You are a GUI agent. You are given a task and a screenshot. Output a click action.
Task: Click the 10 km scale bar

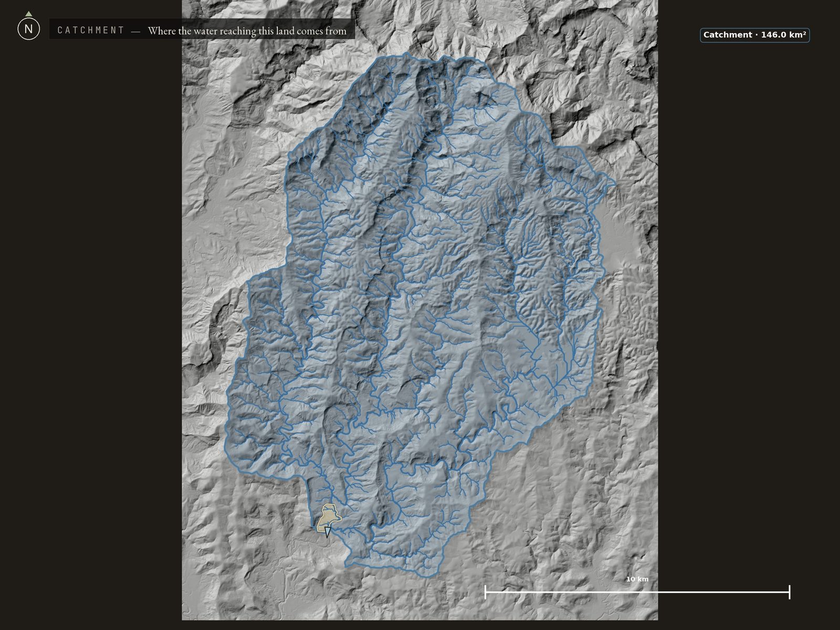(x=637, y=592)
